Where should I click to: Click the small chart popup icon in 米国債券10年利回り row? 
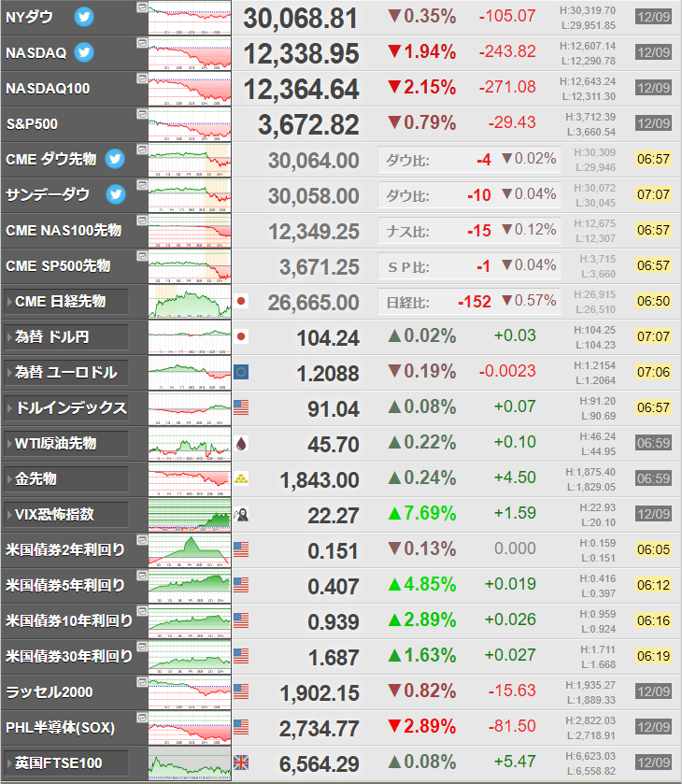(x=142, y=611)
